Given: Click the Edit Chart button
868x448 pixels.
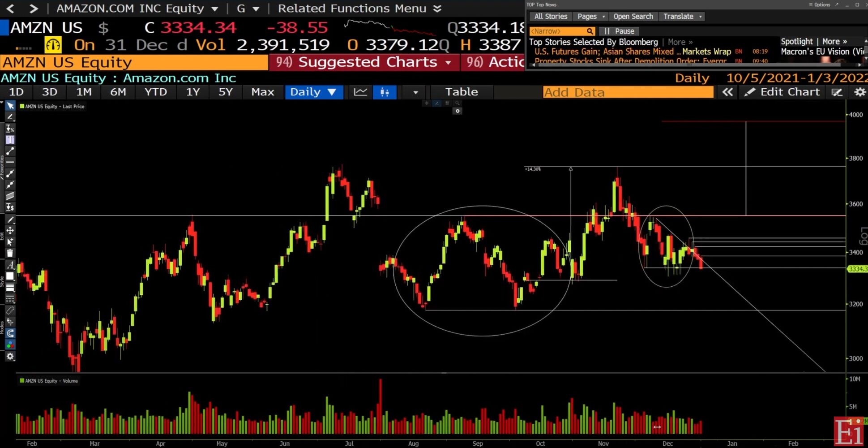Looking at the screenshot, I should click(x=783, y=92).
